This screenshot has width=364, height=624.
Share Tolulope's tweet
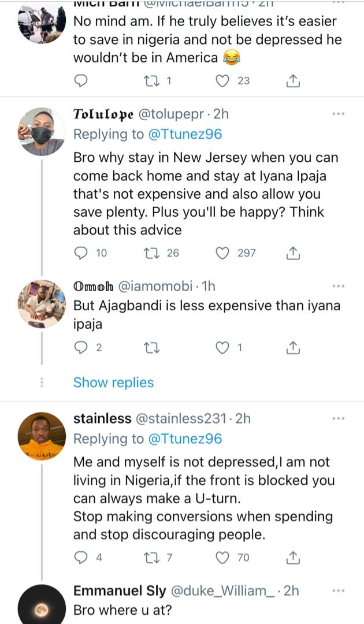pos(293,253)
